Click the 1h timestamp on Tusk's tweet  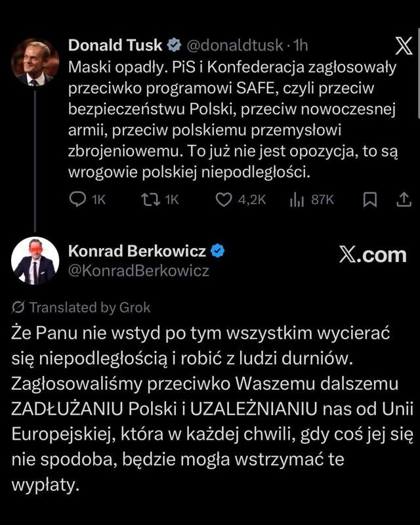(x=301, y=45)
